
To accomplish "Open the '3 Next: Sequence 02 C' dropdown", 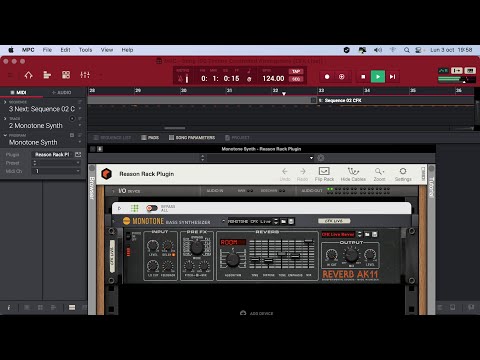I will coord(80,109).
